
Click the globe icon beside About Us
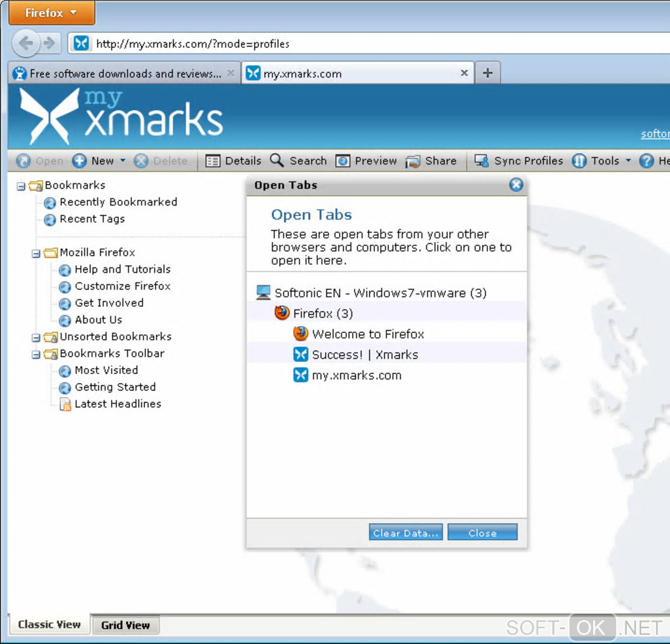click(x=65, y=321)
